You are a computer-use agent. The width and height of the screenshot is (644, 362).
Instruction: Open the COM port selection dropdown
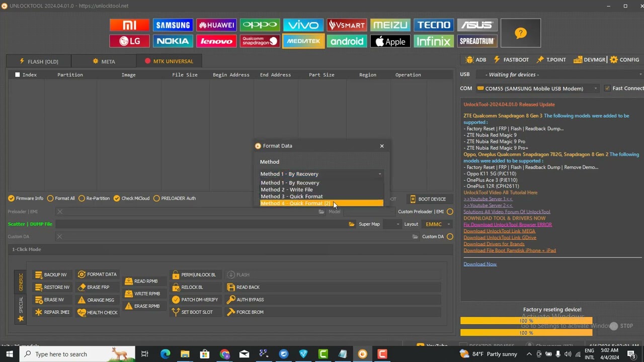point(537,88)
